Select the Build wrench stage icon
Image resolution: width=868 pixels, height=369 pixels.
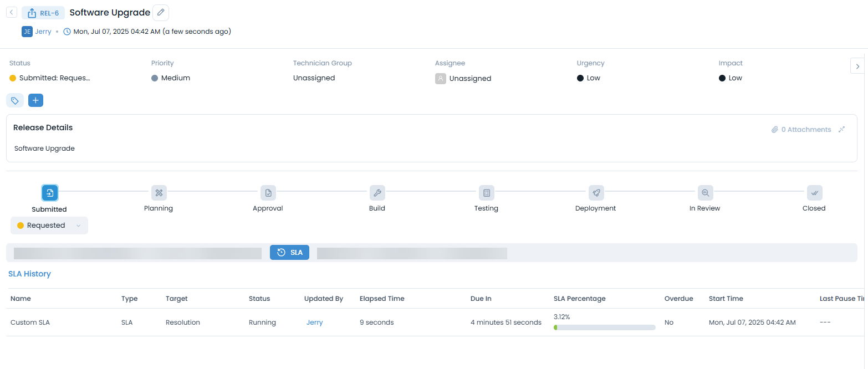coord(377,193)
